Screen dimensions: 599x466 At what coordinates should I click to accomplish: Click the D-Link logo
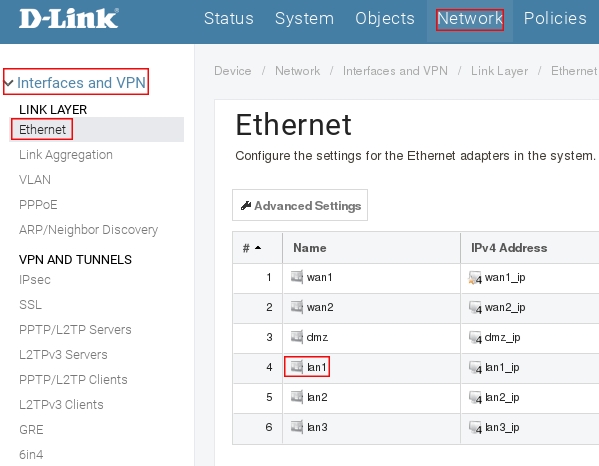click(69, 18)
